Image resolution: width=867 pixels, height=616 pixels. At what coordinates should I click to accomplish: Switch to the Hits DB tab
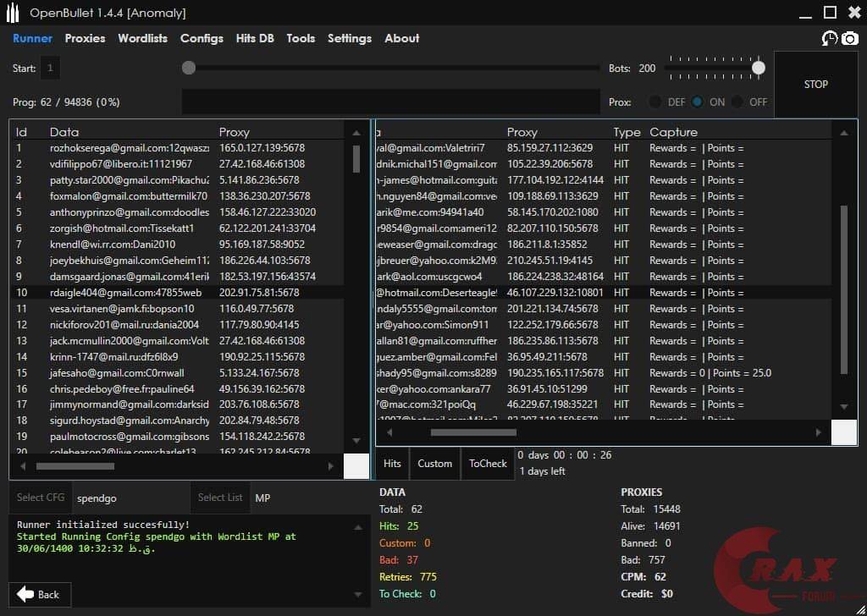tap(255, 38)
